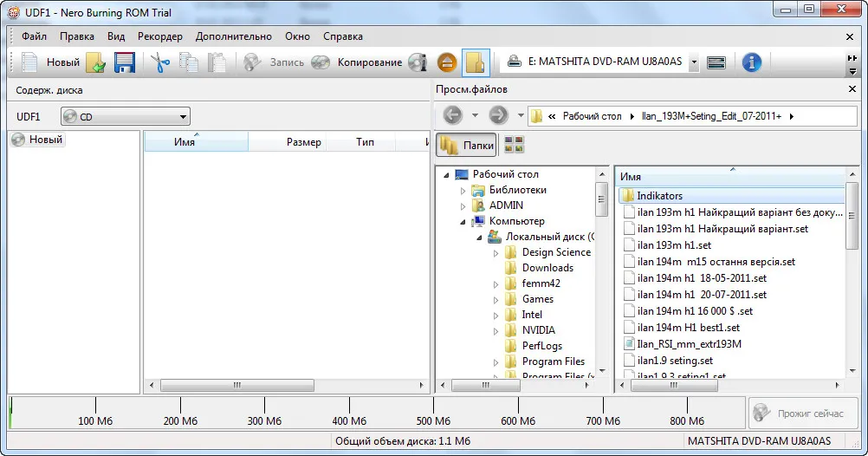
Task: Select file ilan 193m h1.set
Action: (x=674, y=244)
